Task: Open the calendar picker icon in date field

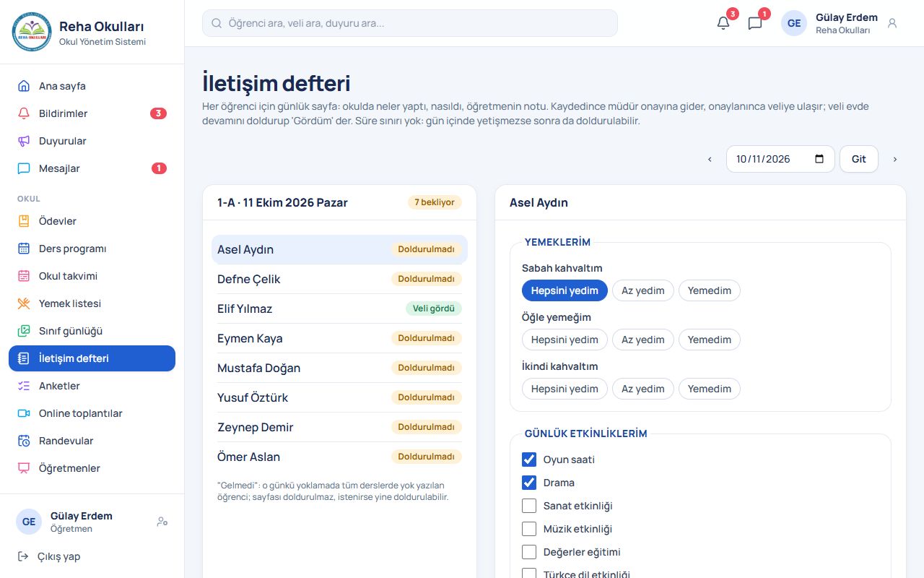Action: coord(819,159)
